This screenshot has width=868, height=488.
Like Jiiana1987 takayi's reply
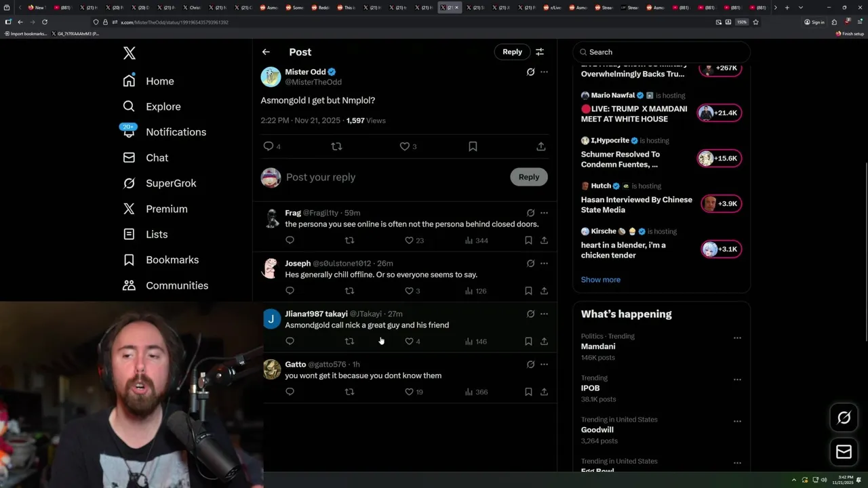pos(409,341)
